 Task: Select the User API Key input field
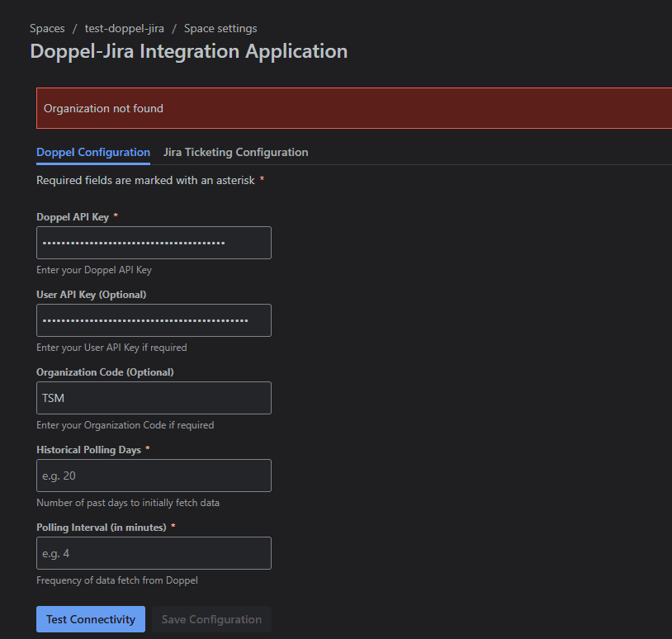(x=154, y=320)
